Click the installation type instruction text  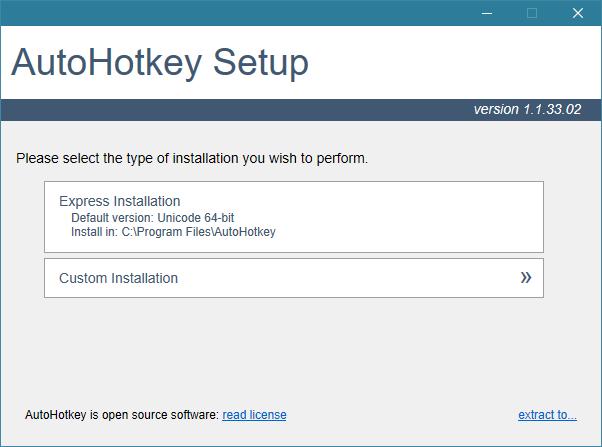point(193,158)
